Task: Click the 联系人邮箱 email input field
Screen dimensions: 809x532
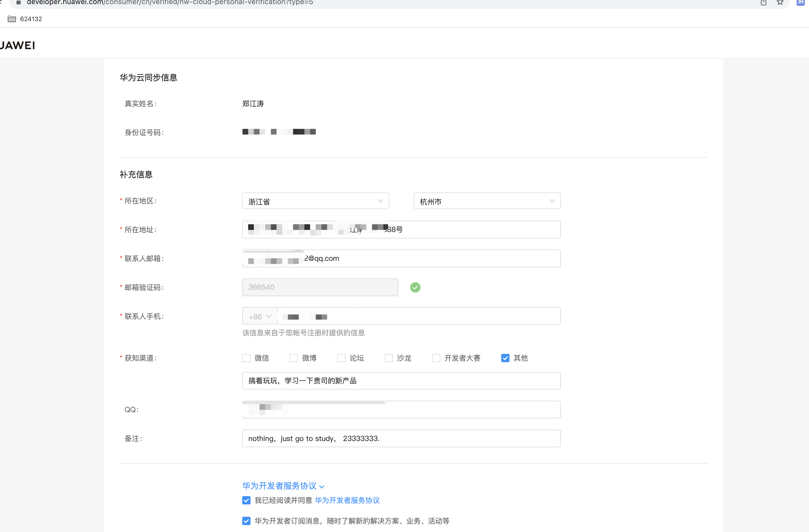Action: (401, 259)
